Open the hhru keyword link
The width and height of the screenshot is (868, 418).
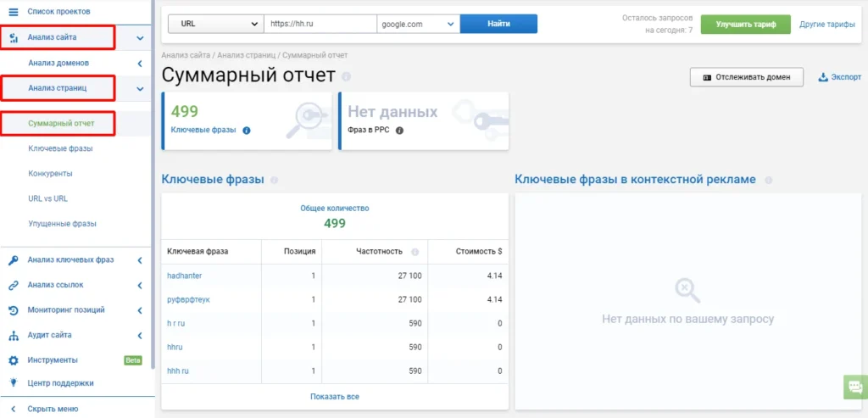tap(175, 347)
